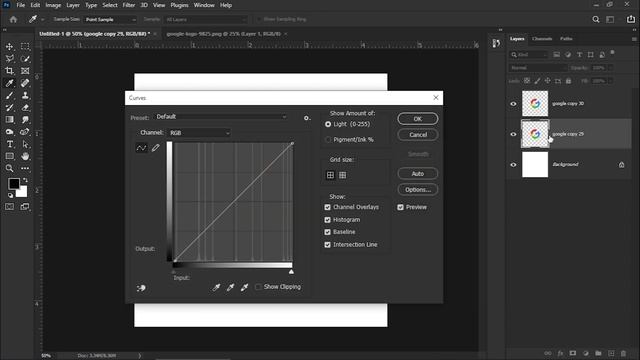This screenshot has width=640, height=360.
Task: Select the Move tool
Action: tap(9, 47)
